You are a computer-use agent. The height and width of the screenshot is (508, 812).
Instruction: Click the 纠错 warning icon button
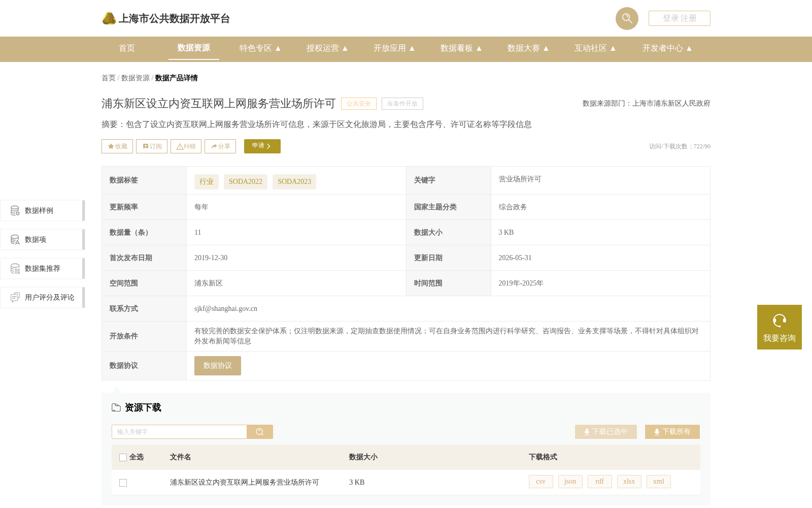point(186,146)
